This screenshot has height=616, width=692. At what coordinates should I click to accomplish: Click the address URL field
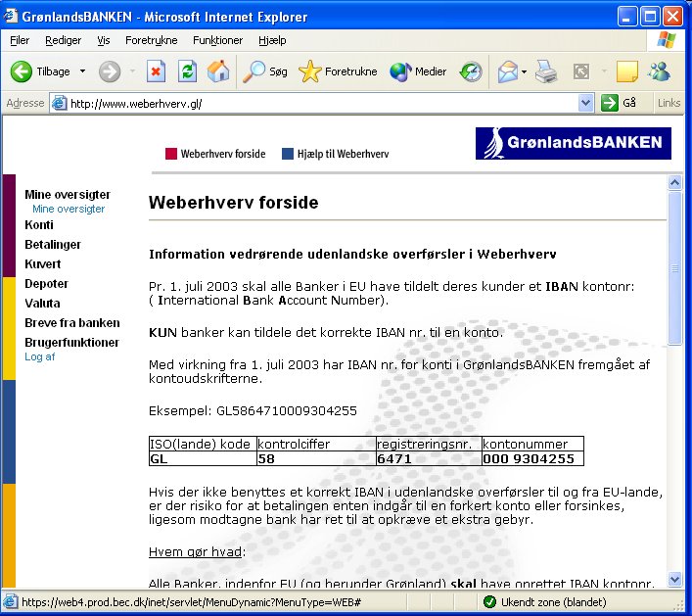(322, 104)
